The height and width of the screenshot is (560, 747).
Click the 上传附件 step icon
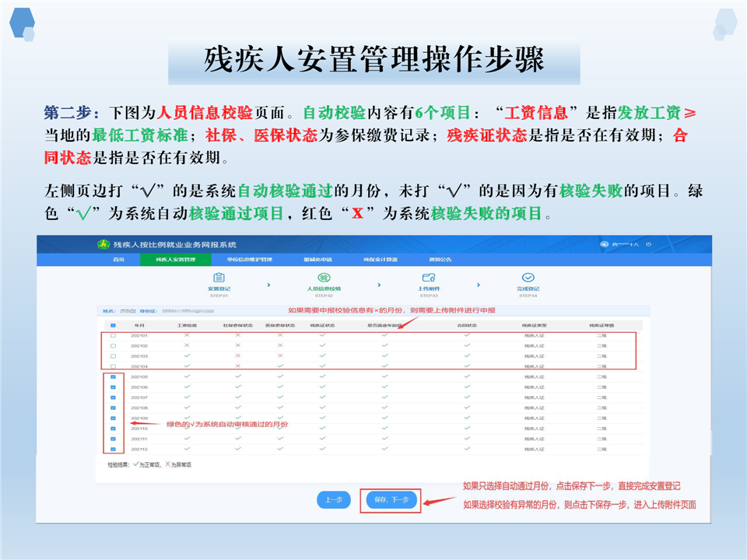click(428, 278)
